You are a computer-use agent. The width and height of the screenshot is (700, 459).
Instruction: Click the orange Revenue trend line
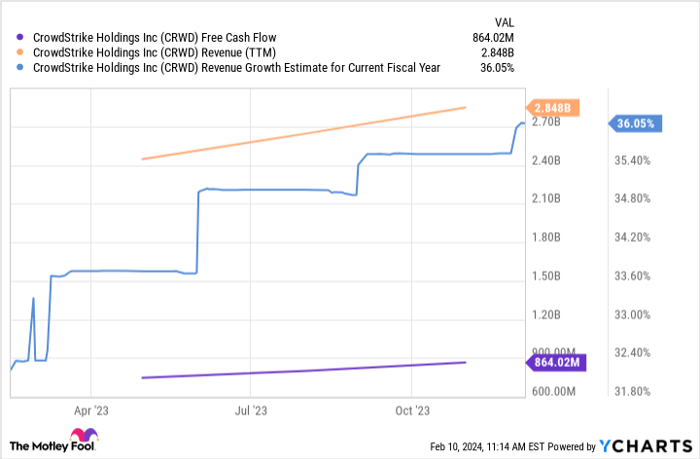[305, 133]
